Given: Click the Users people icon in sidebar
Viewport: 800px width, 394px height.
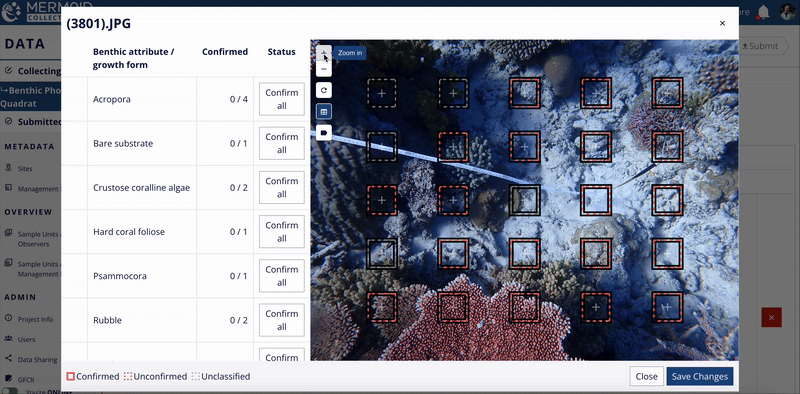Looking at the screenshot, I should 8,338.
